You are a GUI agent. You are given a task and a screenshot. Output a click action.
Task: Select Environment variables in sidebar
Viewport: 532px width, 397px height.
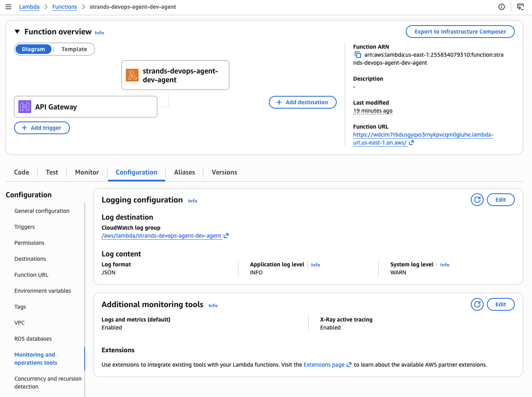[43, 291]
